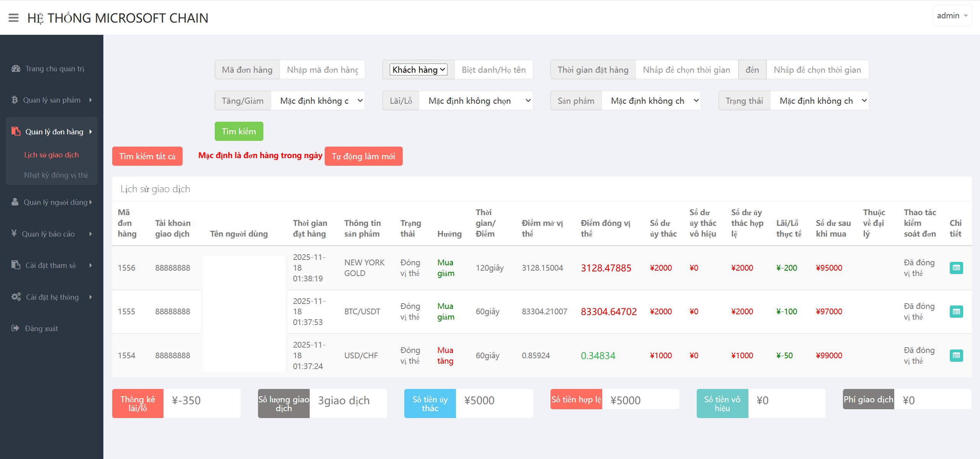This screenshot has height=459, width=980.
Task: Open details icon for order 1555
Action: (x=956, y=311)
